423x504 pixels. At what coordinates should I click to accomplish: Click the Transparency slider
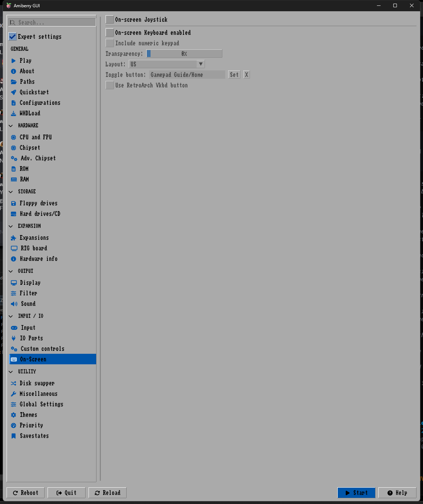point(184,54)
